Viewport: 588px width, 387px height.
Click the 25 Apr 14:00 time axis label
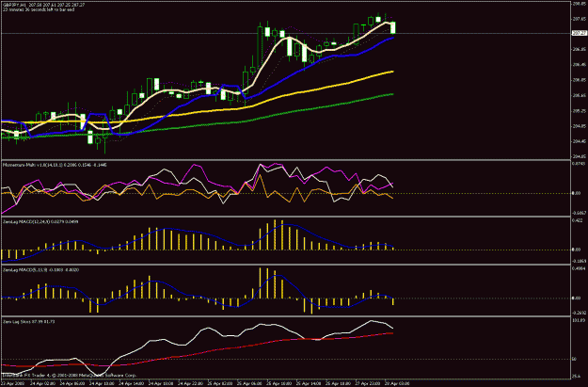click(x=309, y=384)
